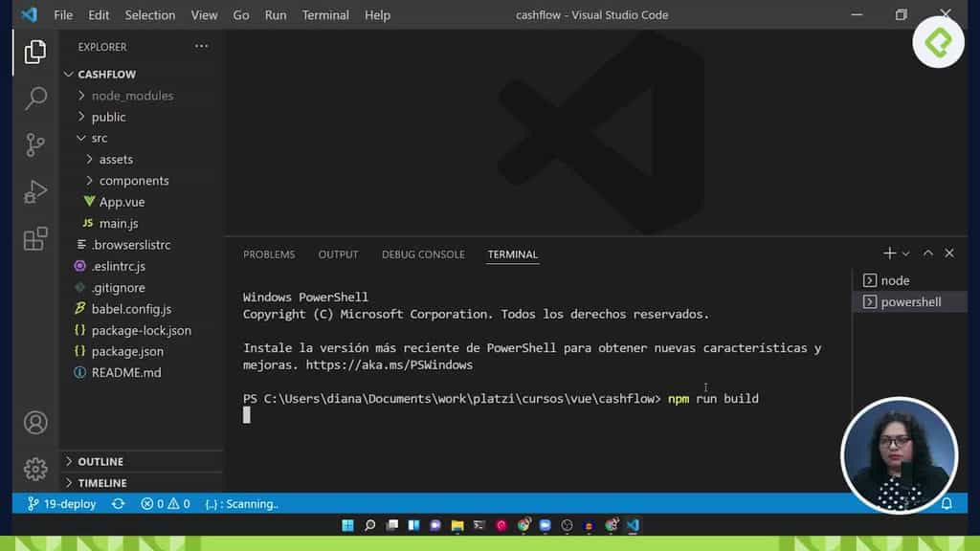Create a new terminal with the plus icon
The image size is (980, 551).
pos(888,253)
